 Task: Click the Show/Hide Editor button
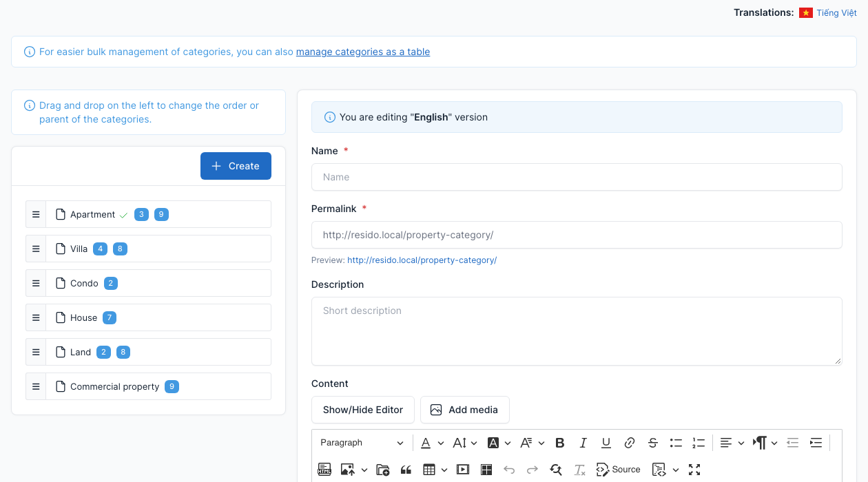point(363,410)
